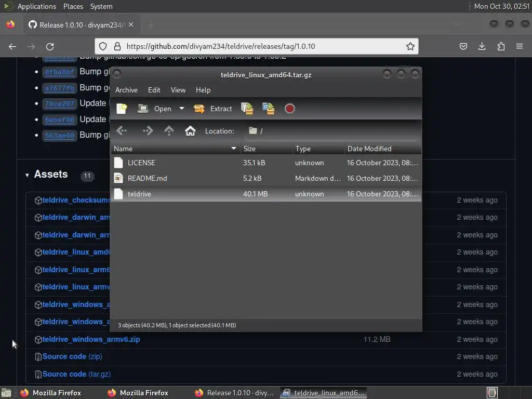Close the Release 1.0.10 tab
The height and width of the screenshot is (399, 532).
pyautogui.click(x=131, y=25)
